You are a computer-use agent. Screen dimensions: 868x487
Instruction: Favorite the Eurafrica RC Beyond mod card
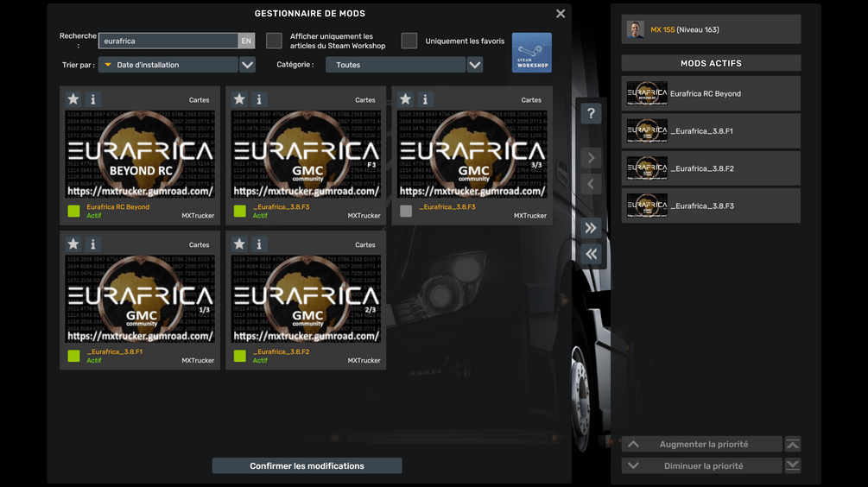pos(73,99)
